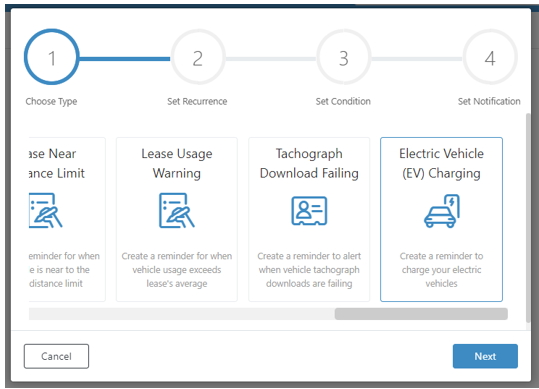Go to step 4 Set Notification circle

(490, 57)
